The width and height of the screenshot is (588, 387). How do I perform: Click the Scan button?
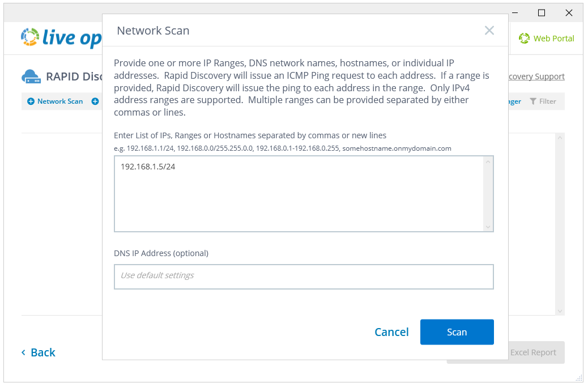(x=457, y=332)
